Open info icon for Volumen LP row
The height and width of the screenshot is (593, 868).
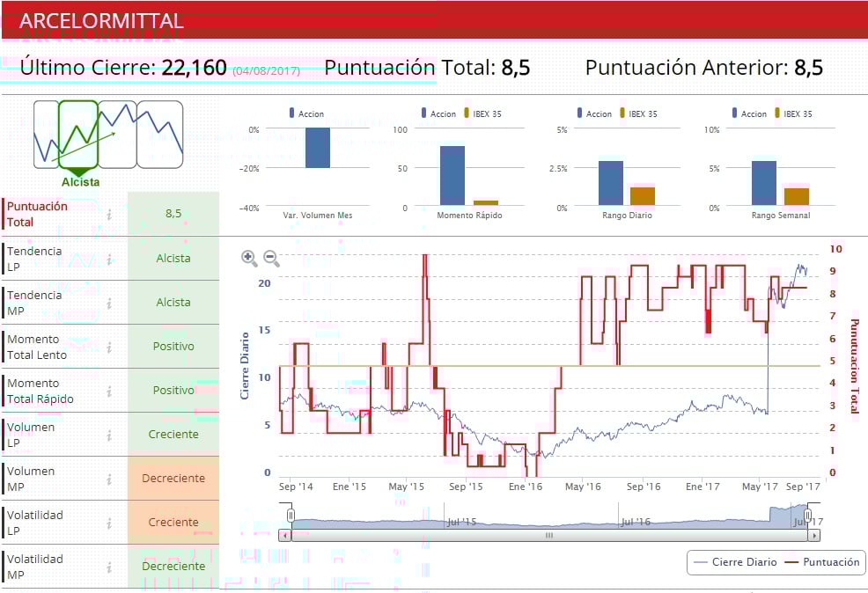pos(109,435)
